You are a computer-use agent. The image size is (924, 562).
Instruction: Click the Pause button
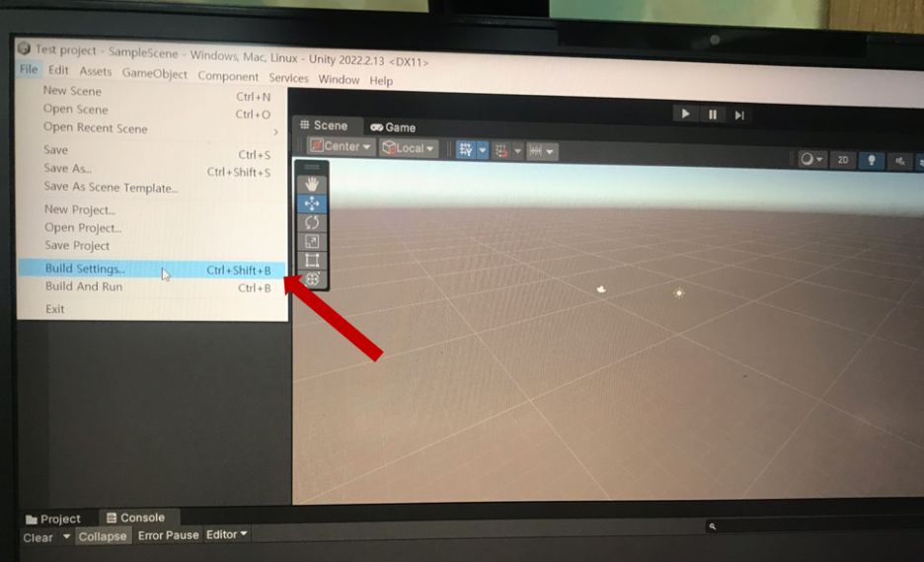713,115
